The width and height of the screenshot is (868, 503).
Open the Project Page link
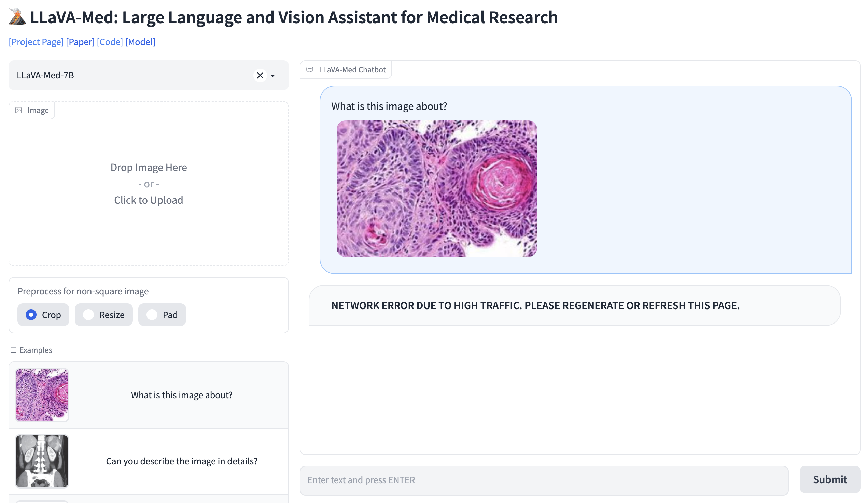[36, 42]
